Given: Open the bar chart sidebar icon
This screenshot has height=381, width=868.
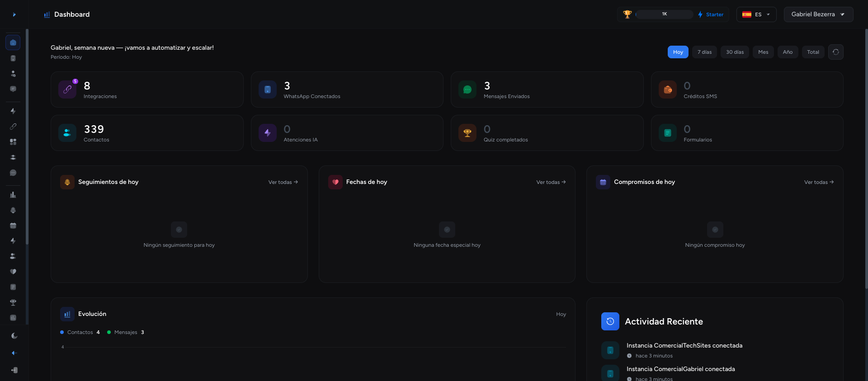Looking at the screenshot, I should 13,195.
